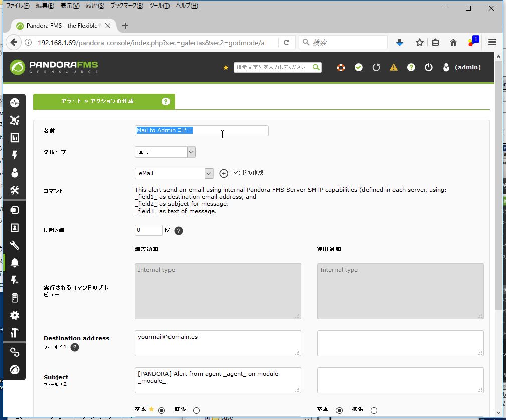Open the ヘルプ menu
The height and width of the screenshot is (420, 506).
[187, 6]
